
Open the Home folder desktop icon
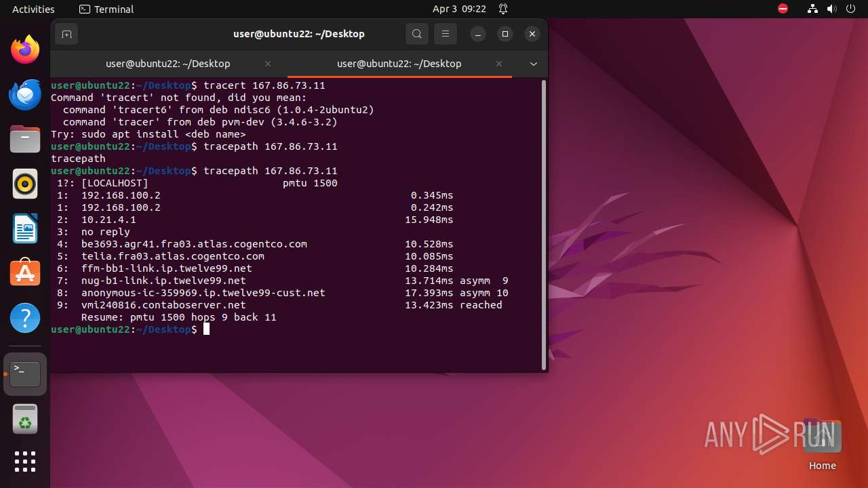pos(822,444)
